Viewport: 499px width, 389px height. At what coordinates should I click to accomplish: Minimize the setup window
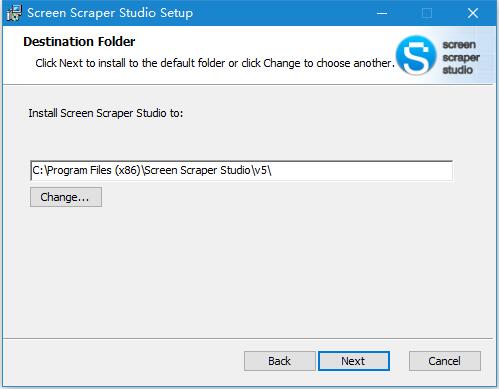point(382,13)
